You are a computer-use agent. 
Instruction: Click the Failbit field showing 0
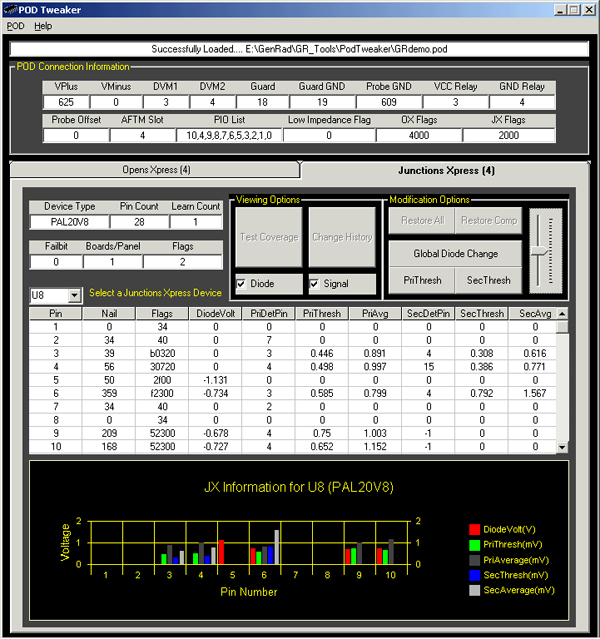coord(56,262)
